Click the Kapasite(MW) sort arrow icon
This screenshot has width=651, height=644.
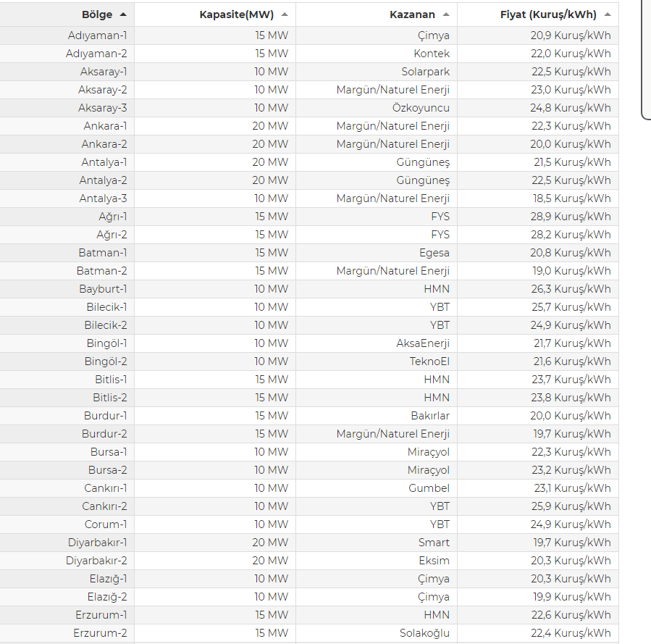coord(285,14)
